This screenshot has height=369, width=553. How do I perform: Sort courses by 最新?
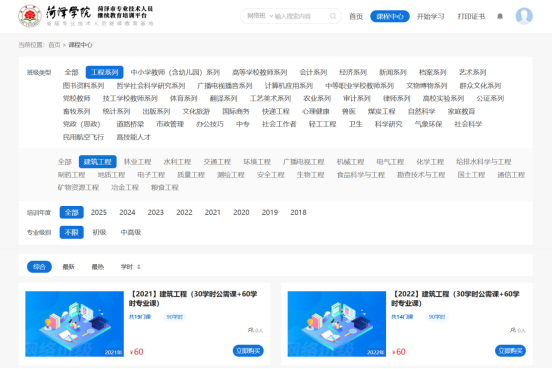[69, 267]
